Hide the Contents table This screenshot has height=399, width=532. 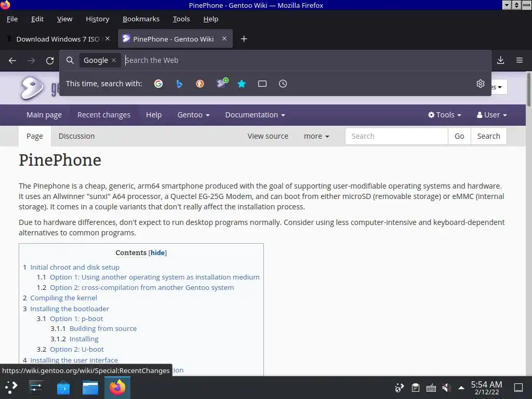point(157,253)
